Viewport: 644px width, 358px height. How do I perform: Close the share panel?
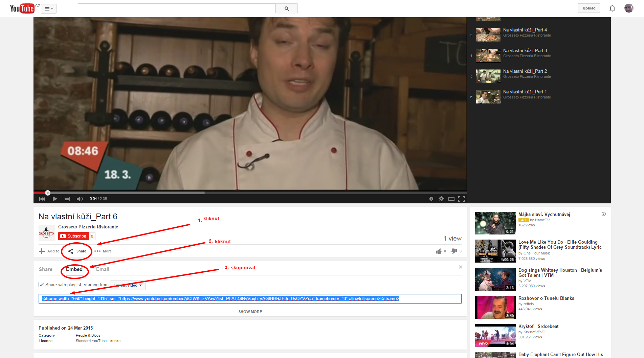pos(460,267)
